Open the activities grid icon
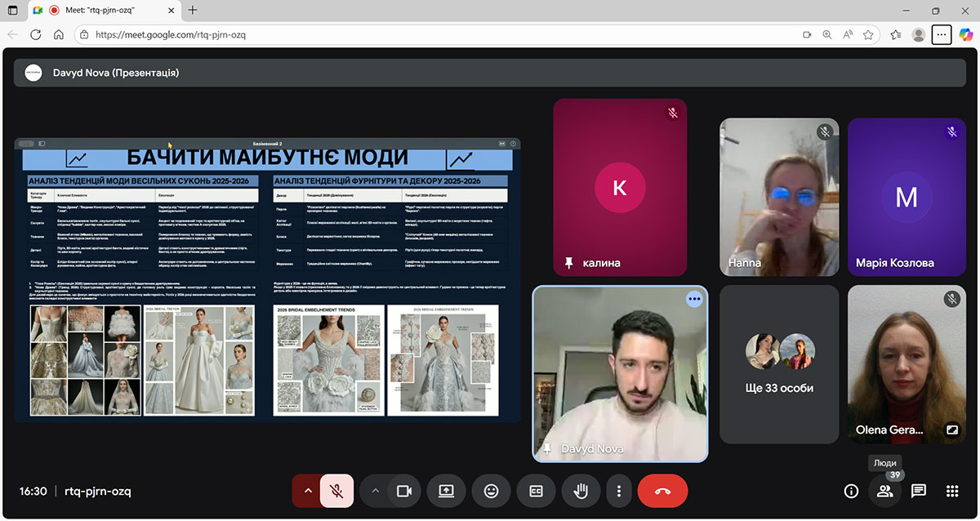Image resolution: width=980 pixels, height=521 pixels. click(x=951, y=491)
